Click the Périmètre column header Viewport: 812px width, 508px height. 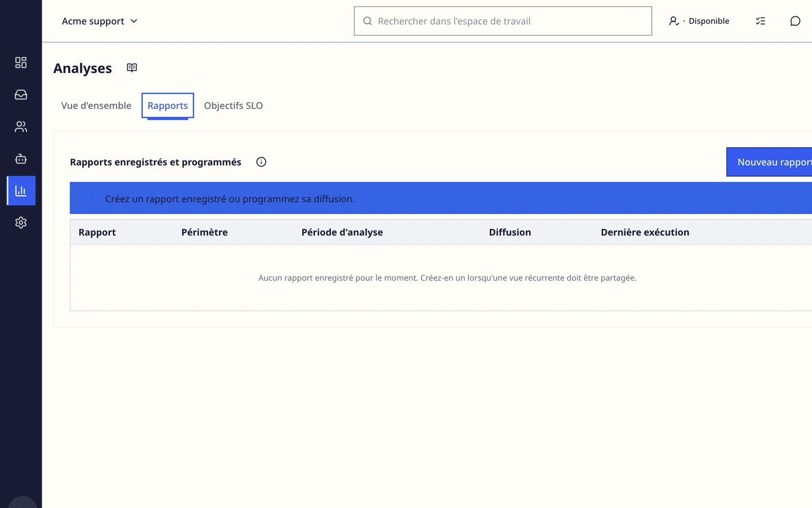click(x=205, y=232)
